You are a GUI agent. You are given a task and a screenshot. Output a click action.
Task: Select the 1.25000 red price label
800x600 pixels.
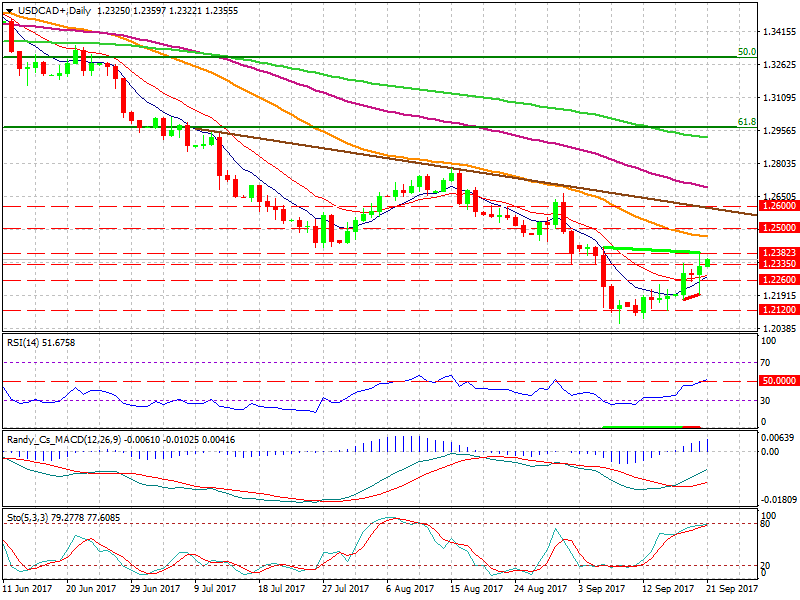pyautogui.click(x=778, y=228)
